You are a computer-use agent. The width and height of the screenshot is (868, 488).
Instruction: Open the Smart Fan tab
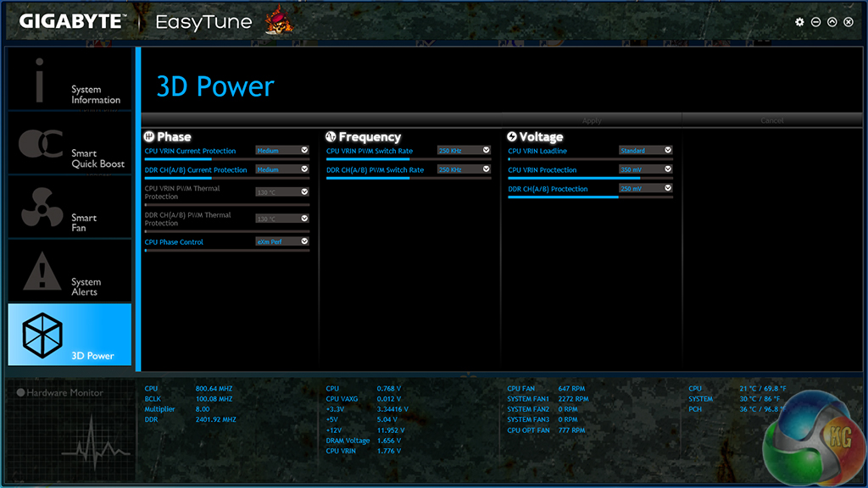tap(70, 208)
